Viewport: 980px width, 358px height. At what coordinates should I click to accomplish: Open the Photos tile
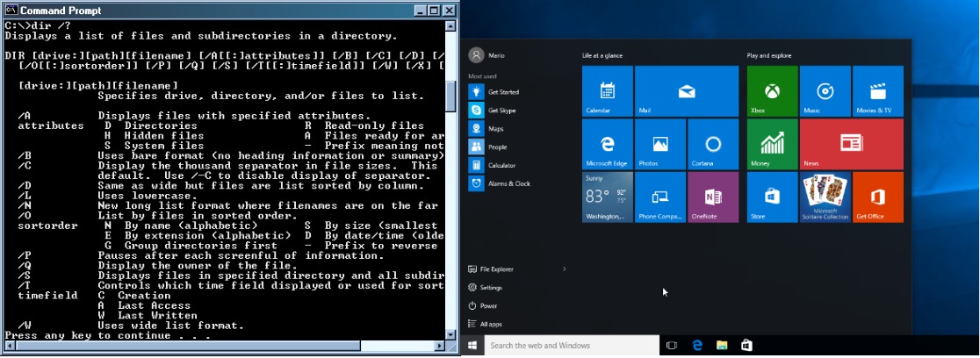click(x=660, y=144)
